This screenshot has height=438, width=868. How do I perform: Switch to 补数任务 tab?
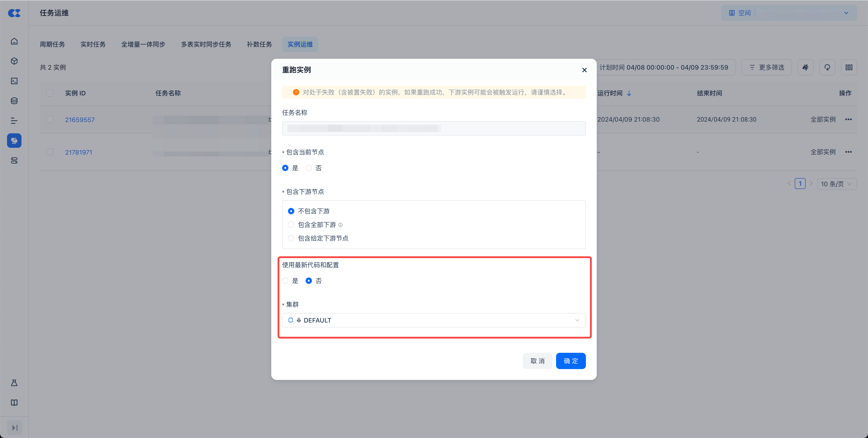tap(259, 45)
